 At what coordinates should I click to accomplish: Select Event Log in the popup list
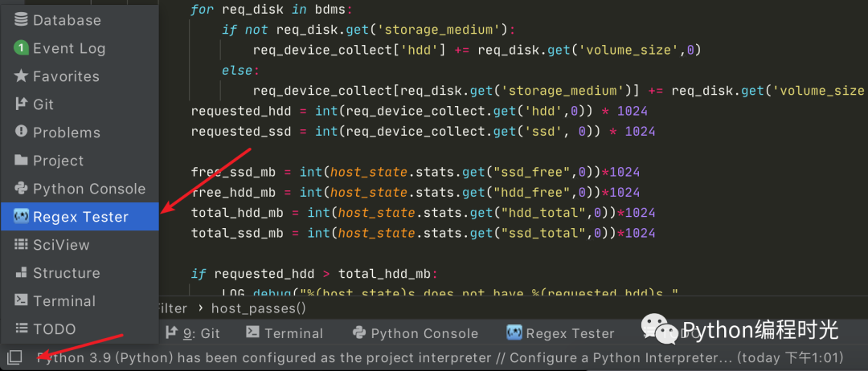[68, 48]
